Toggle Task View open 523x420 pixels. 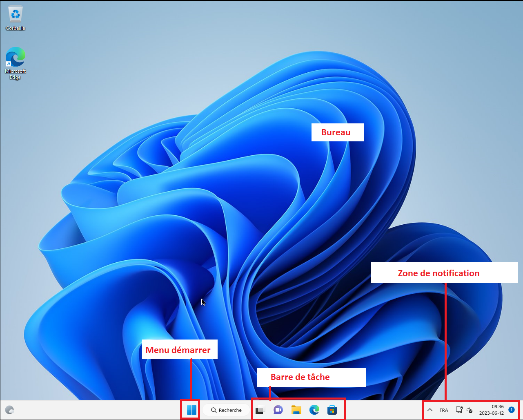260,410
